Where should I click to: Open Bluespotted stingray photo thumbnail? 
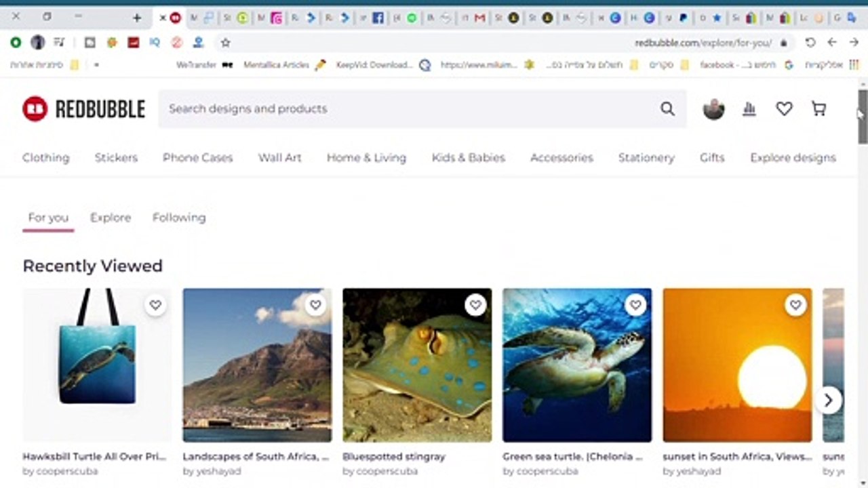click(417, 365)
